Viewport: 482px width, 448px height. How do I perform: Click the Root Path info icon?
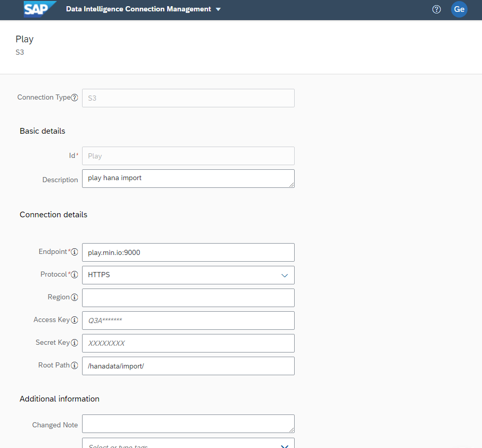point(74,365)
